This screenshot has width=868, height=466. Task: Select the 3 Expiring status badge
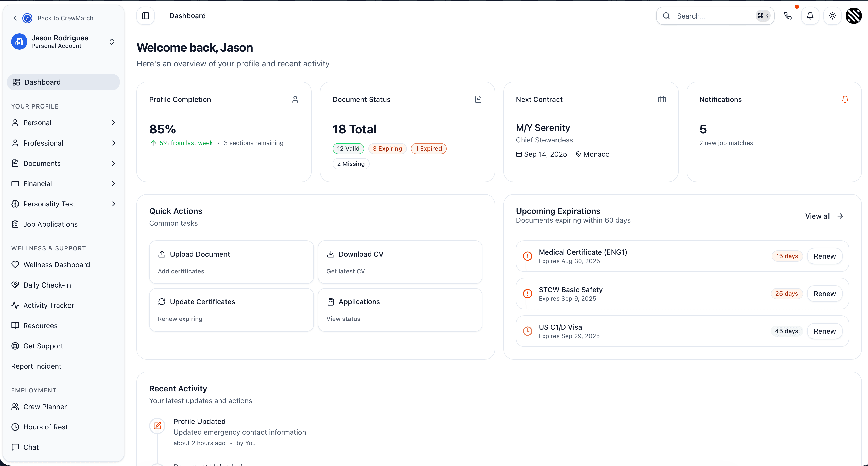(387, 149)
